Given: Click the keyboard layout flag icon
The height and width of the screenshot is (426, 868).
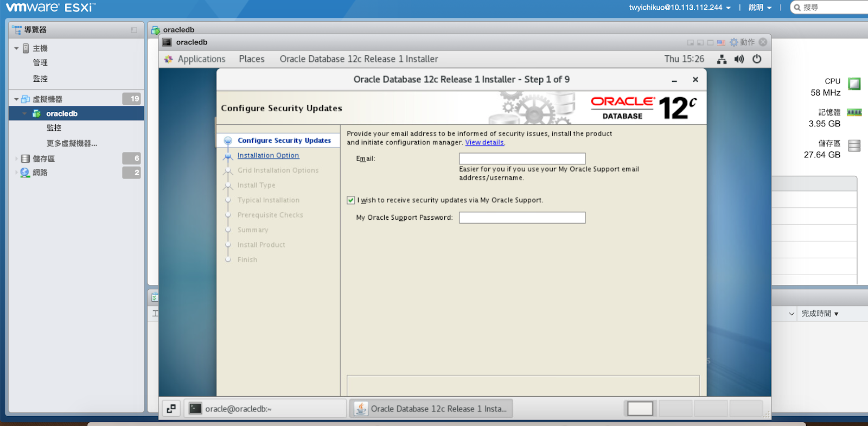Looking at the screenshot, I should pos(721,42).
